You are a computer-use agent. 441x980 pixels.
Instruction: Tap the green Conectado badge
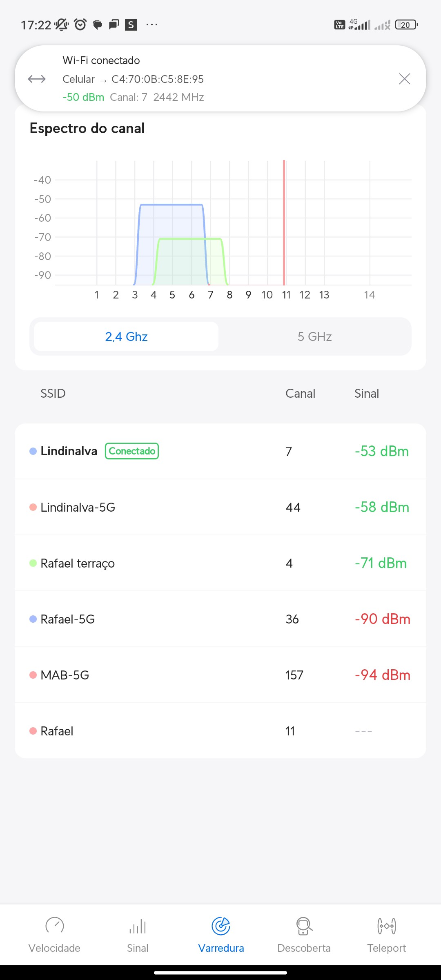[132, 451]
